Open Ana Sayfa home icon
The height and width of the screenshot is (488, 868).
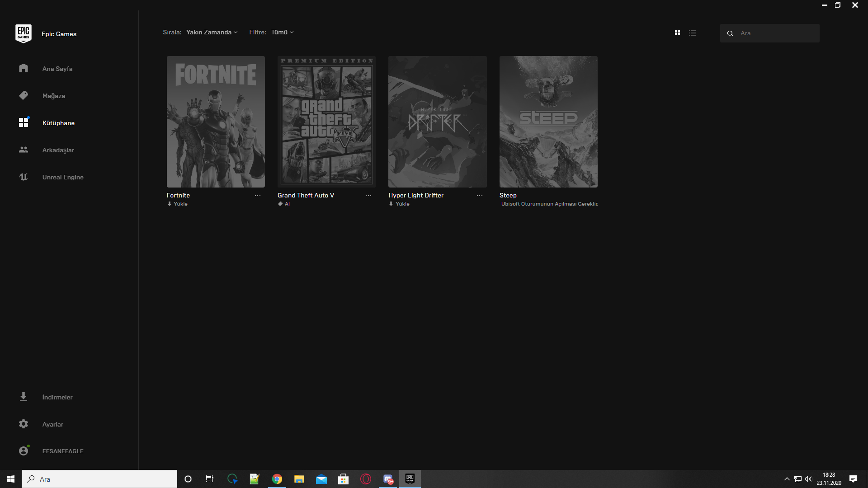click(x=24, y=68)
